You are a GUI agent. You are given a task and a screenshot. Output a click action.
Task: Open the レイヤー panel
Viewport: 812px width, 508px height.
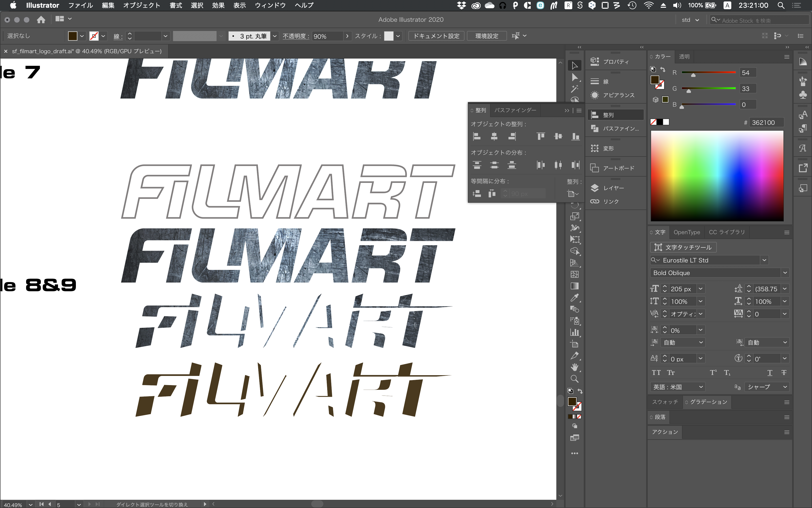(x=615, y=188)
